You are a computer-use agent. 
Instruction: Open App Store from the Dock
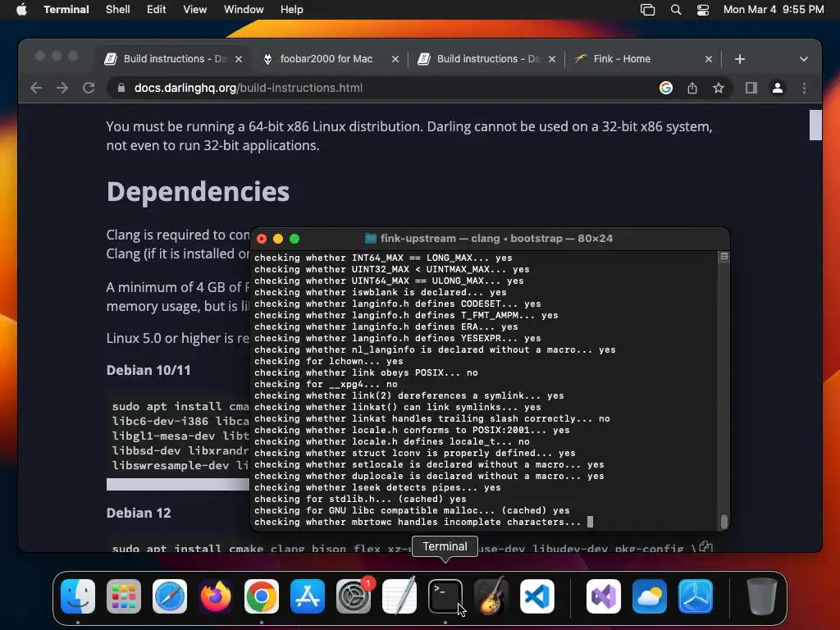[x=308, y=596]
